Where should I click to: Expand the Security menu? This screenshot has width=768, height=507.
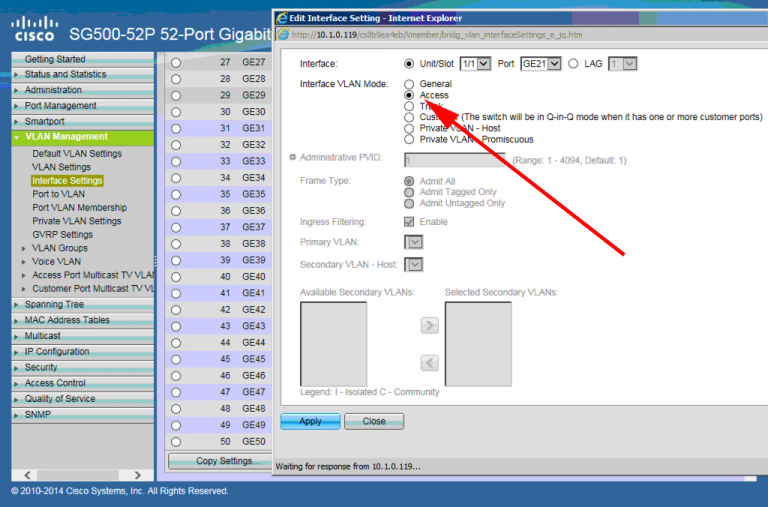pyautogui.click(x=16, y=367)
